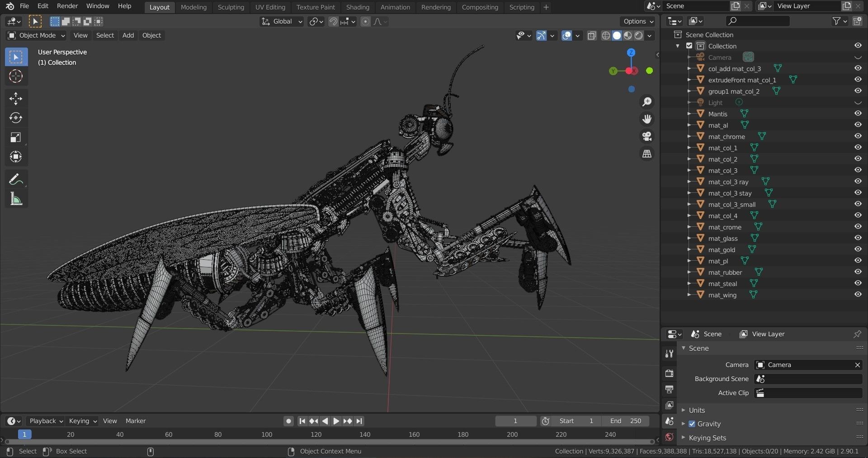This screenshot has height=458, width=868.
Task: Select the Measure tool
Action: pos(16,199)
